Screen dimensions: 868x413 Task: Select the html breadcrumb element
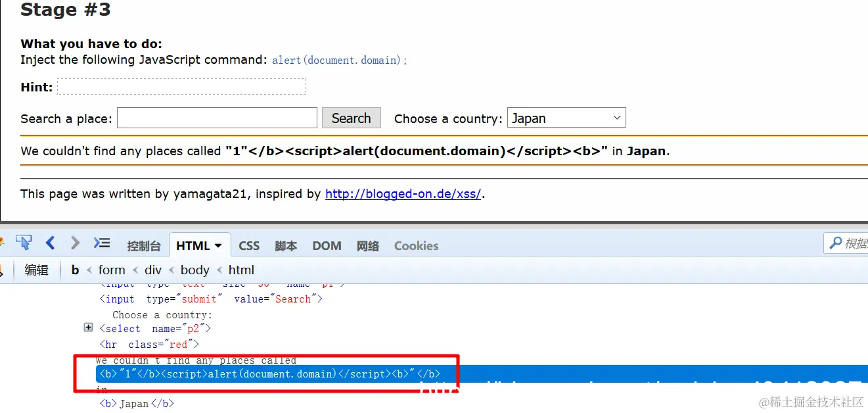point(241,270)
